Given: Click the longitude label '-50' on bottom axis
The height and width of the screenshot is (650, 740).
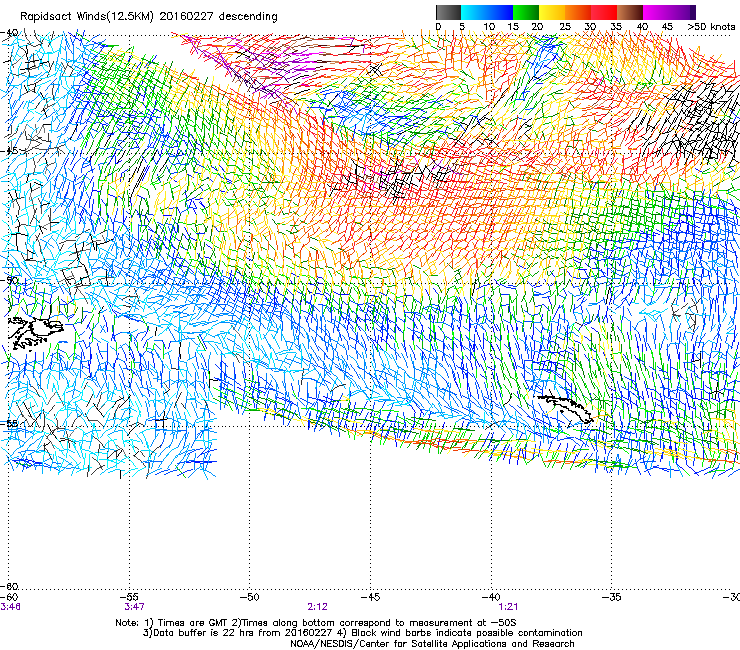Looking at the screenshot, I should pos(250,597).
